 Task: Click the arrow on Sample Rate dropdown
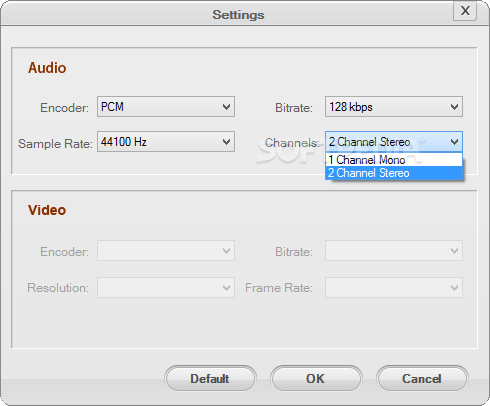[226, 142]
